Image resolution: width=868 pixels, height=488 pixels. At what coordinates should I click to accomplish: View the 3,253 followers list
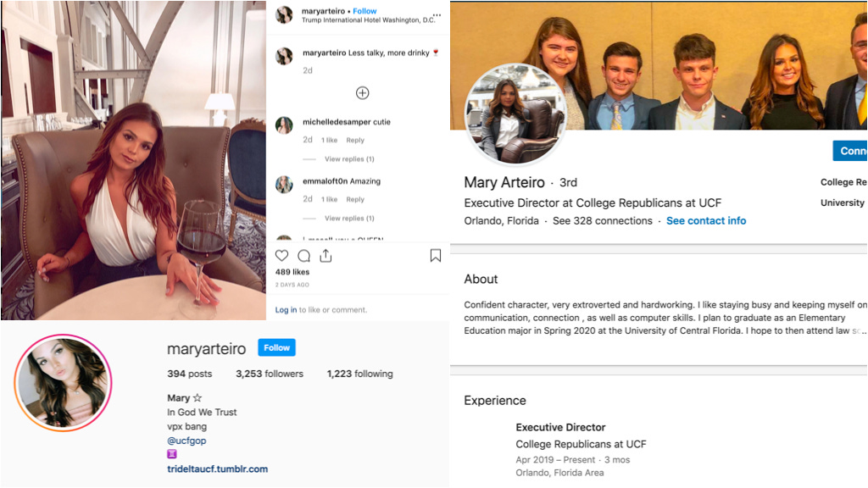pos(270,374)
